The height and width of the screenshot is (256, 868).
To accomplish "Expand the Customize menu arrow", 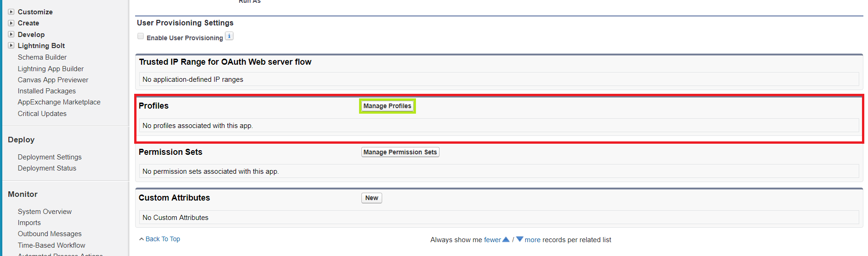I will pyautogui.click(x=11, y=12).
